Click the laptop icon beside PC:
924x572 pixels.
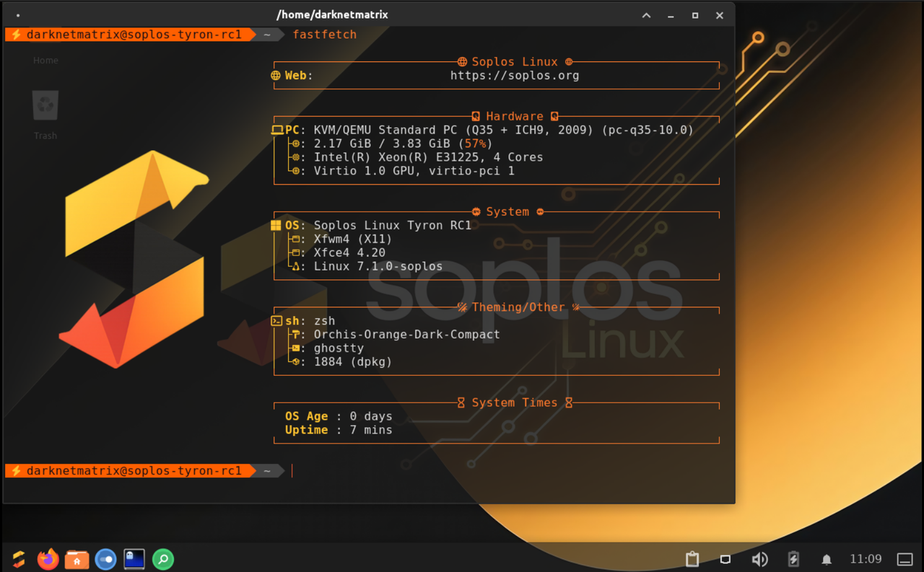pos(276,131)
